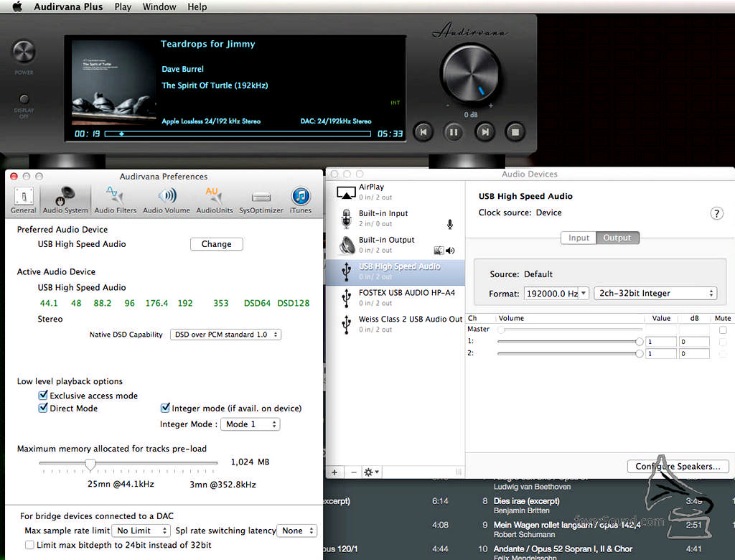The height and width of the screenshot is (560, 735).
Task: Switch to the Output tab
Action: [617, 238]
